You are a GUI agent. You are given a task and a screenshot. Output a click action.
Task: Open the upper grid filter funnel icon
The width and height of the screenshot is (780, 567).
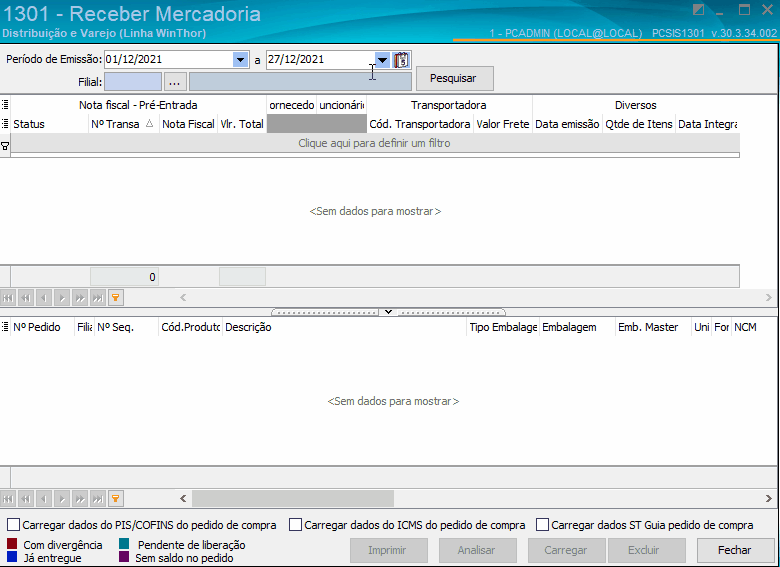pyautogui.click(x=116, y=298)
